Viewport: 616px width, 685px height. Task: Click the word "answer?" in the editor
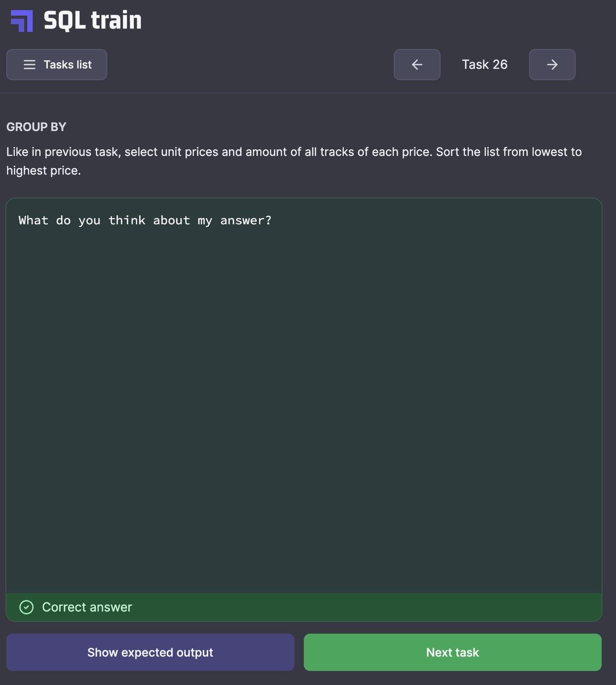coord(245,220)
